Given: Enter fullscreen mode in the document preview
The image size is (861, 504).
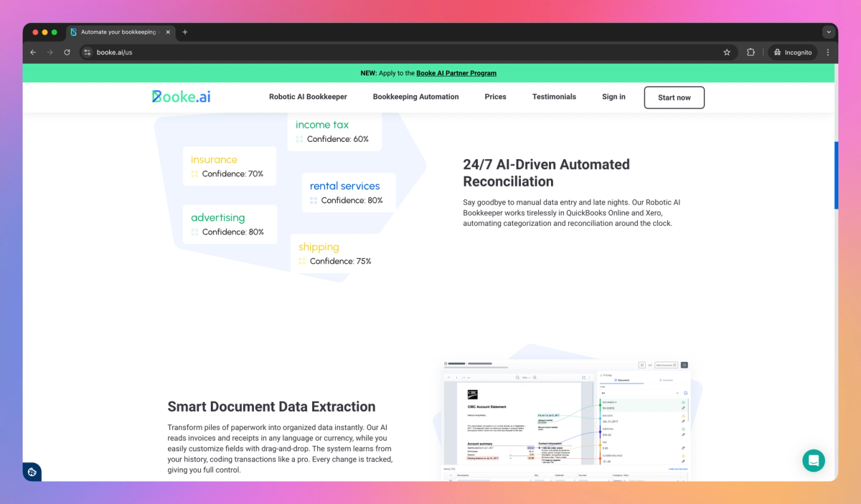Looking at the screenshot, I should 583,376.
